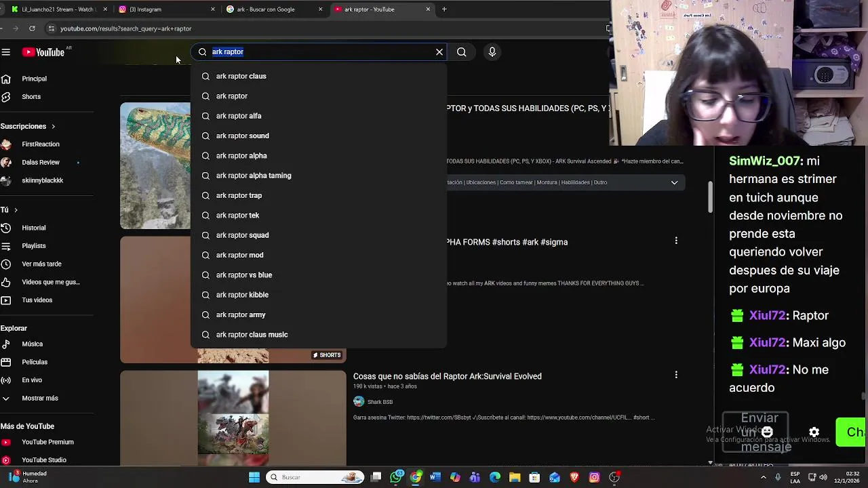The image size is (868, 488).
Task: Choose suggestion 'ark raptor alfa'
Action: (319, 116)
